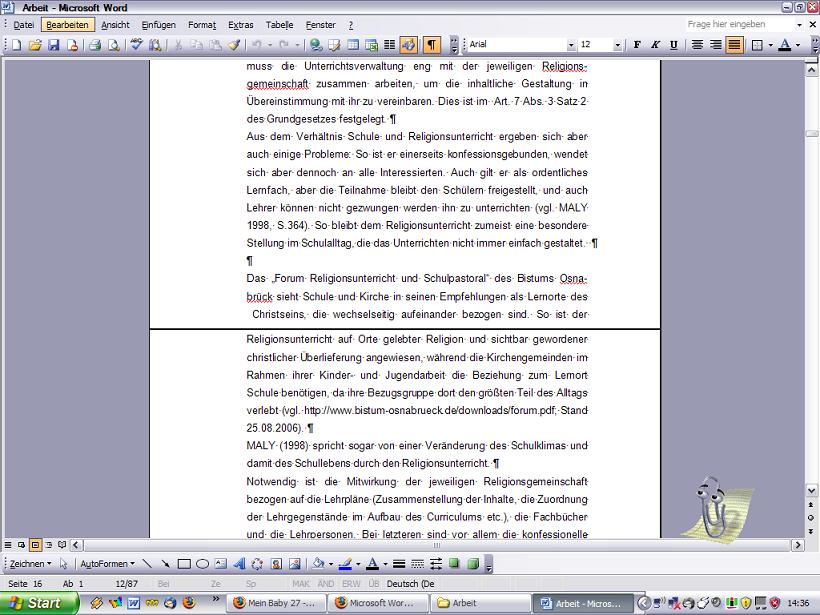Image resolution: width=820 pixels, height=615 pixels.
Task: Open the font size dropdown
Action: [x=618, y=45]
